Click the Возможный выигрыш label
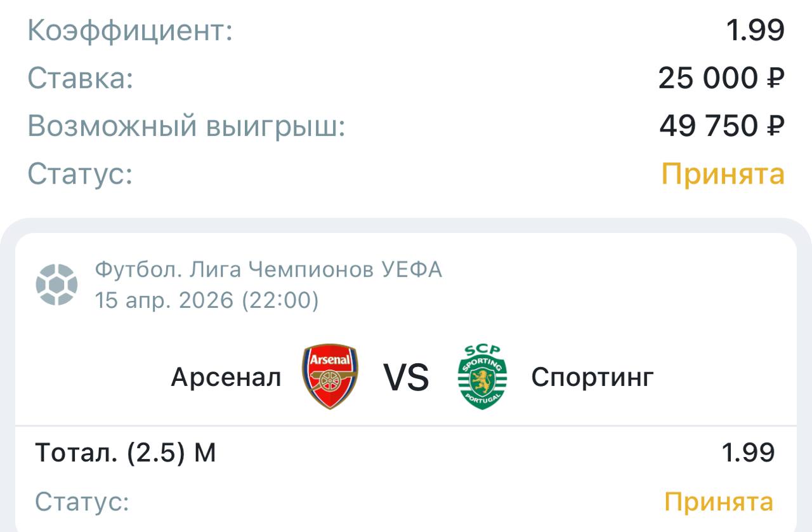 pos(186,126)
